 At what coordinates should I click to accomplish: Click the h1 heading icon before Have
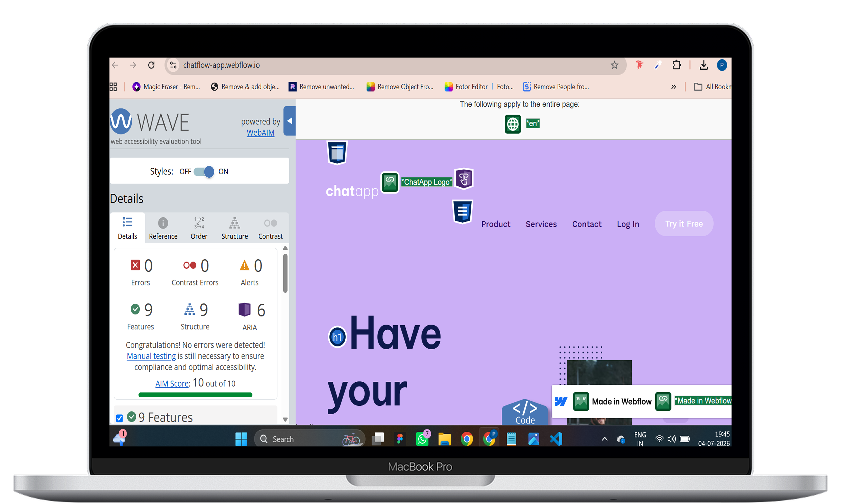[337, 337]
